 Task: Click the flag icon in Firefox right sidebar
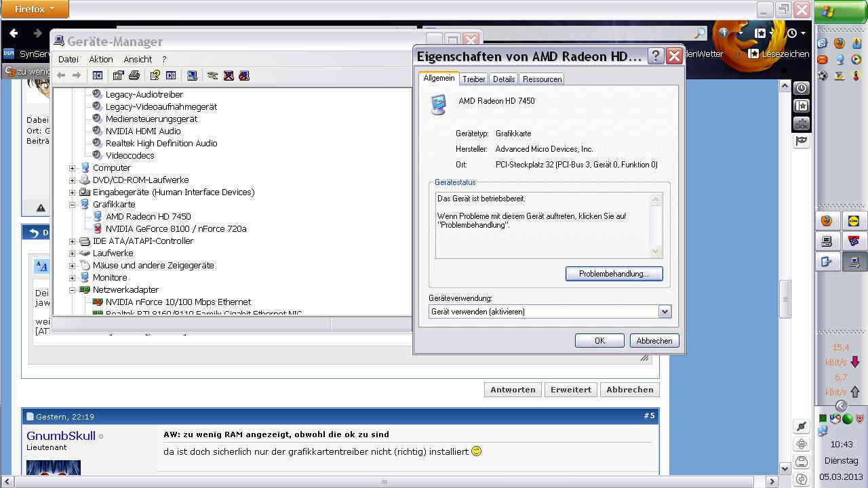point(802,141)
